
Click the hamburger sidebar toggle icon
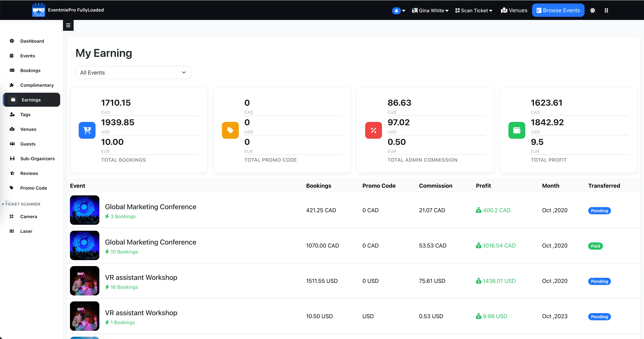click(x=68, y=25)
